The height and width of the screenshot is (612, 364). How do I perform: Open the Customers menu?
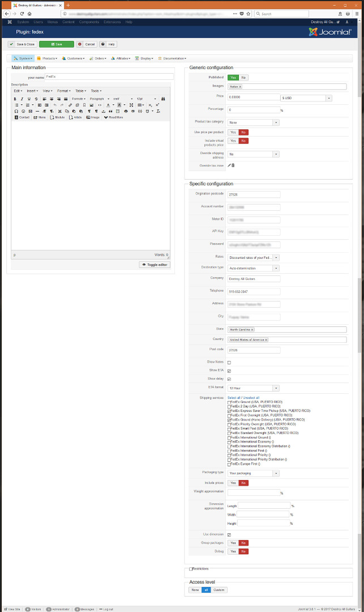73,58
